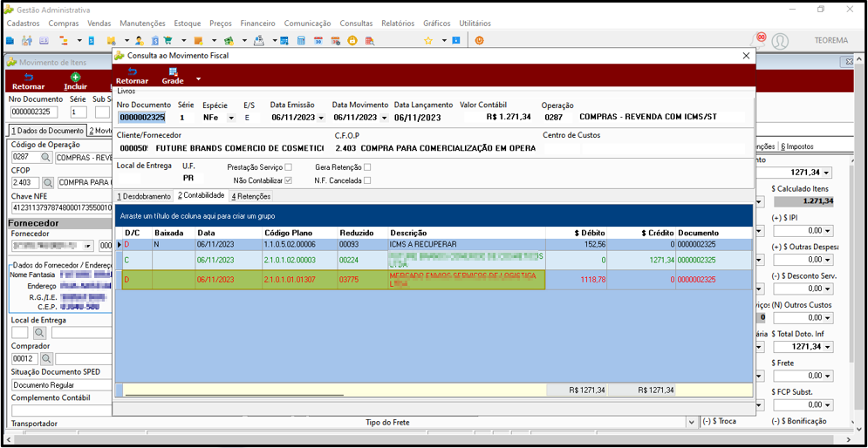The width and height of the screenshot is (868, 448).
Task: Click Incluir in Movimento de Itens window
Action: click(75, 82)
